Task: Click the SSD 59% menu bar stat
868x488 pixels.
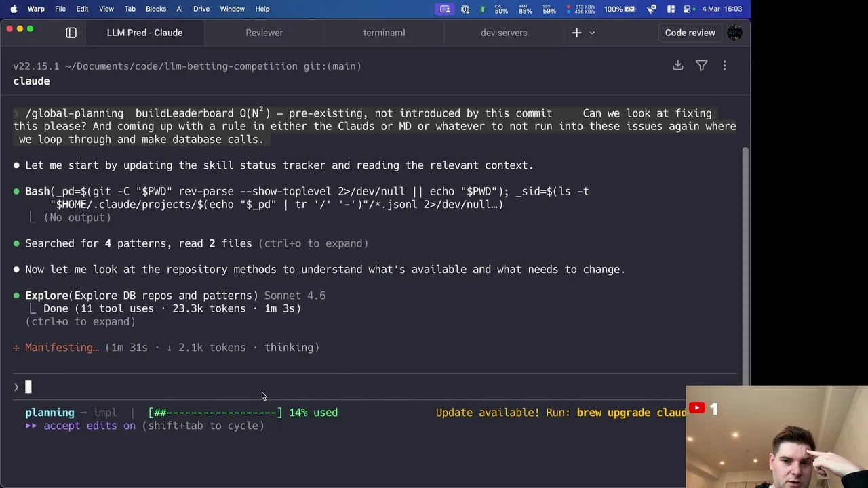Action: pyautogui.click(x=549, y=9)
